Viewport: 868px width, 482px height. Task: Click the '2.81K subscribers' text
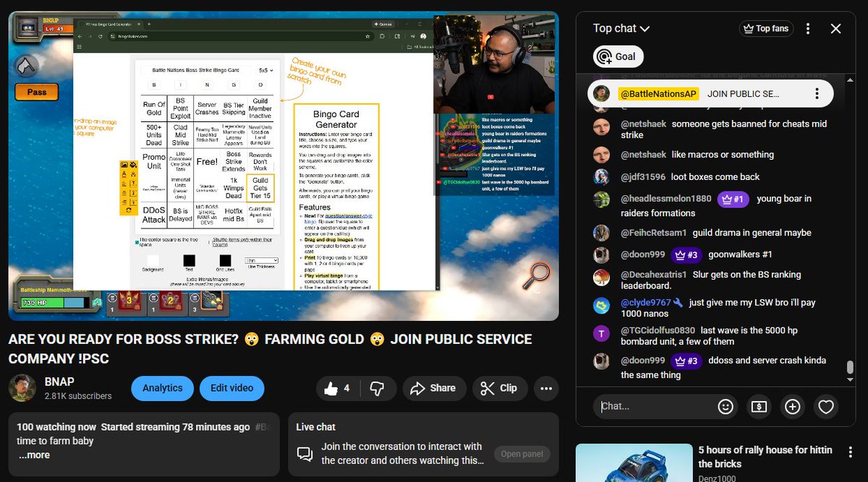coord(78,396)
